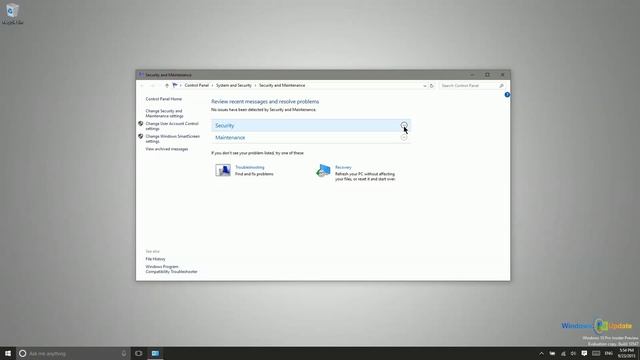The height and width of the screenshot is (360, 640).
Task: Go to Control Panel Home
Action: tap(164, 99)
